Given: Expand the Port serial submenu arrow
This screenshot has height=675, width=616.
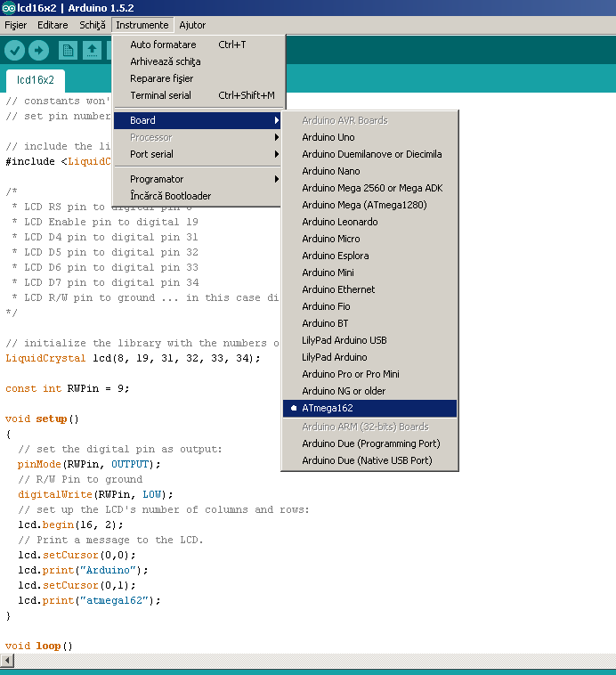Looking at the screenshot, I should pyautogui.click(x=277, y=154).
